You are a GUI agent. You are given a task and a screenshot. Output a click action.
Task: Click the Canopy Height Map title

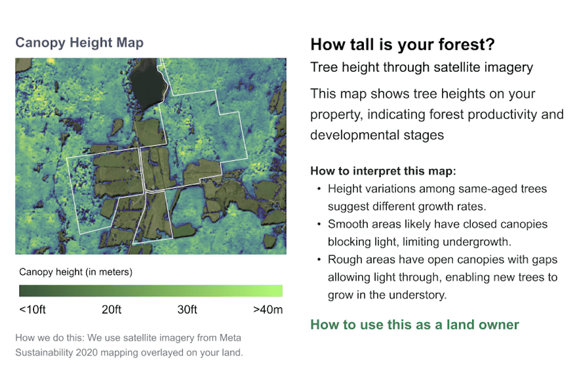(79, 42)
